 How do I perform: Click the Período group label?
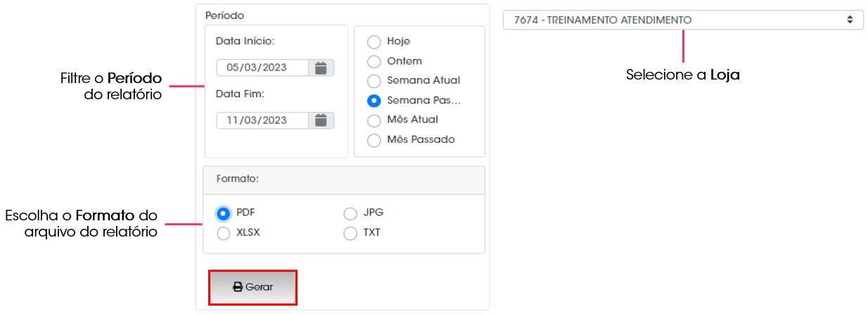pos(224,15)
